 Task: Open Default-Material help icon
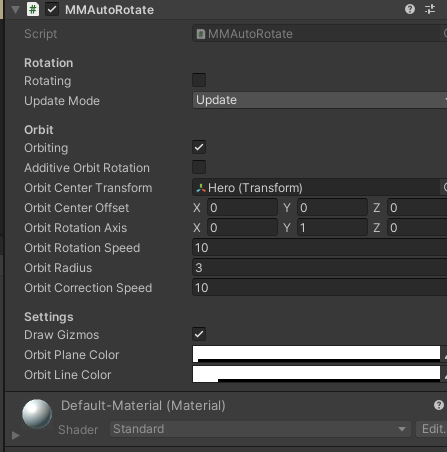tap(439, 405)
